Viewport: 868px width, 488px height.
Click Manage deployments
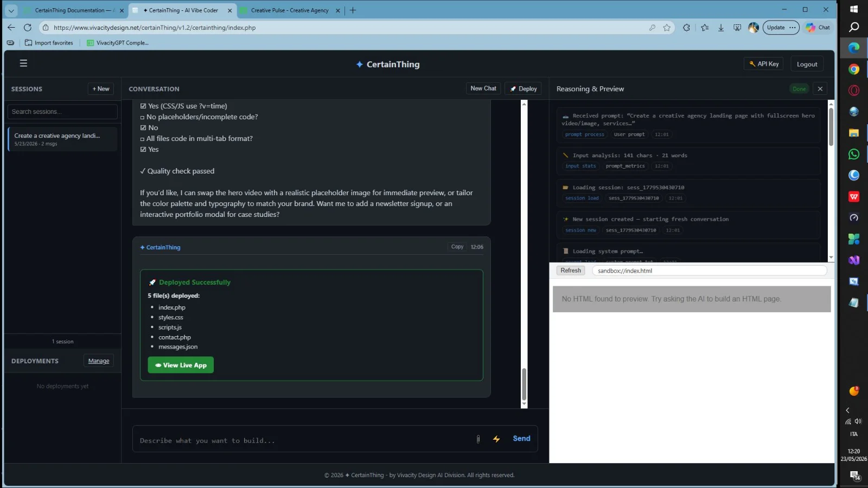click(99, 361)
